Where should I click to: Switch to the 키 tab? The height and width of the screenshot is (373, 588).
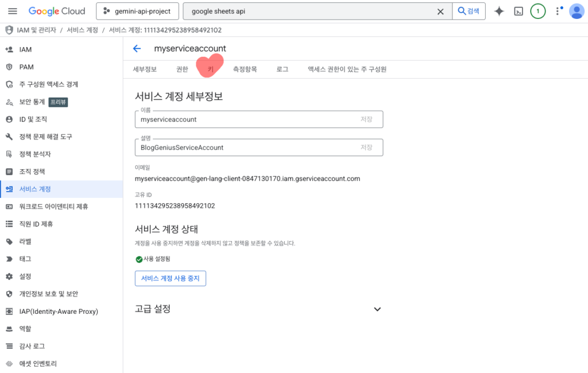[210, 69]
